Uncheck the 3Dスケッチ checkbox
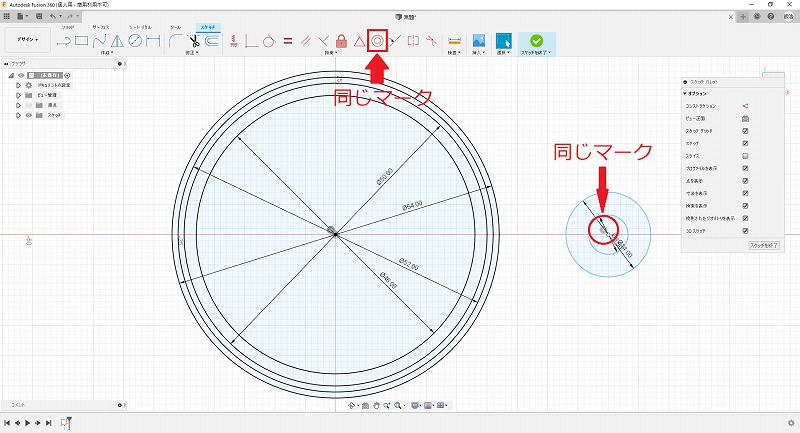The height and width of the screenshot is (433, 800). 745,230
